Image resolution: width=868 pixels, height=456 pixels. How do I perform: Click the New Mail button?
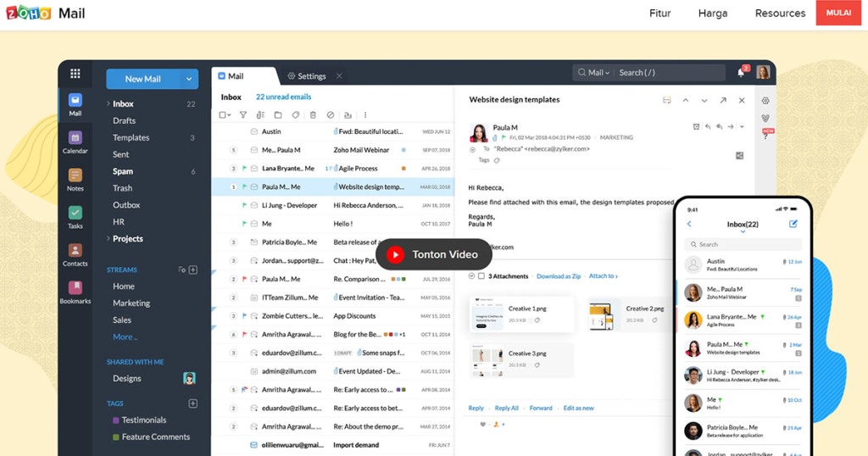[142, 79]
